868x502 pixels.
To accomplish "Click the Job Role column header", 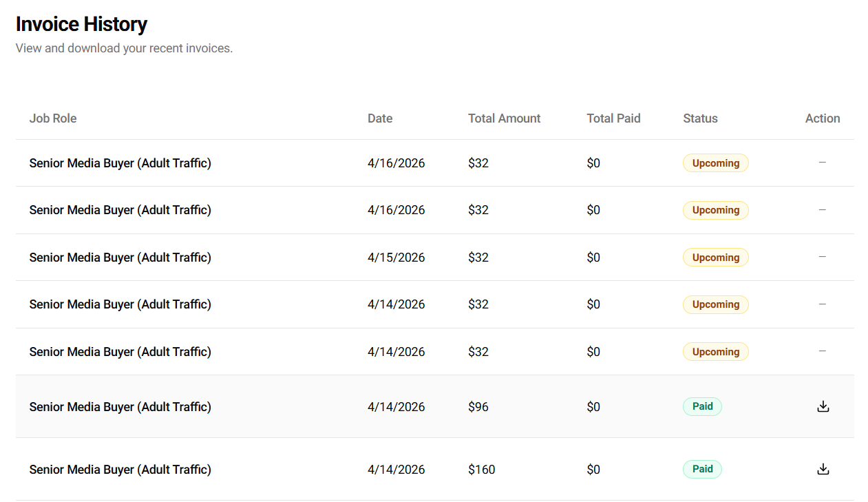I will coord(53,118).
